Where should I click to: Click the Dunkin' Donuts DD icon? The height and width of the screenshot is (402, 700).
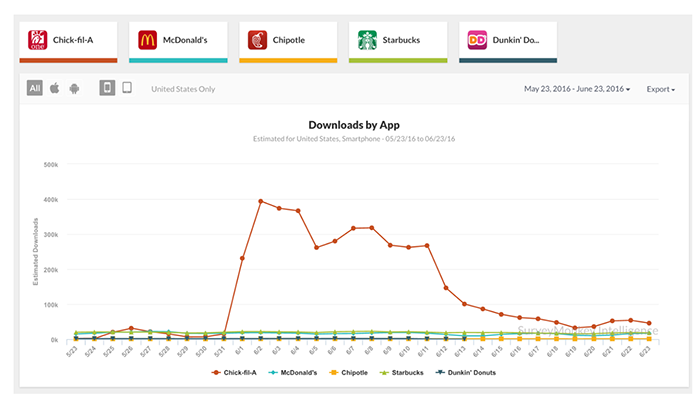click(x=477, y=40)
